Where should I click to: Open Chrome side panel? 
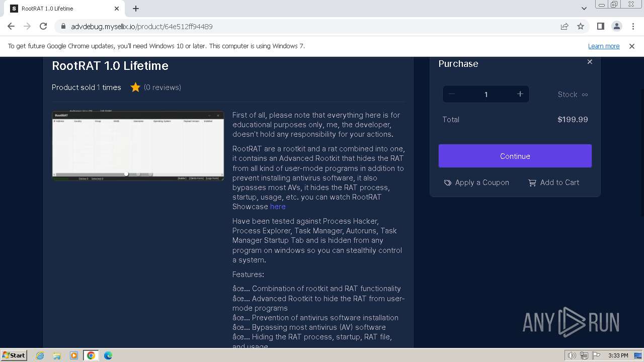[601, 26]
